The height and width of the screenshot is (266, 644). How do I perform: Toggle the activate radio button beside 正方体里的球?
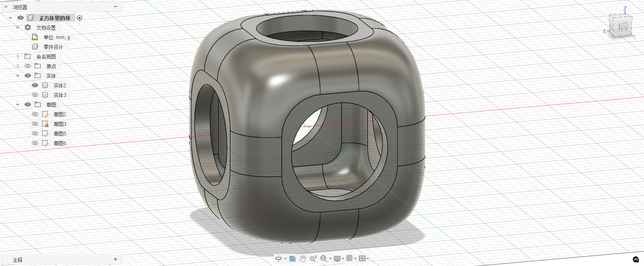79,18
